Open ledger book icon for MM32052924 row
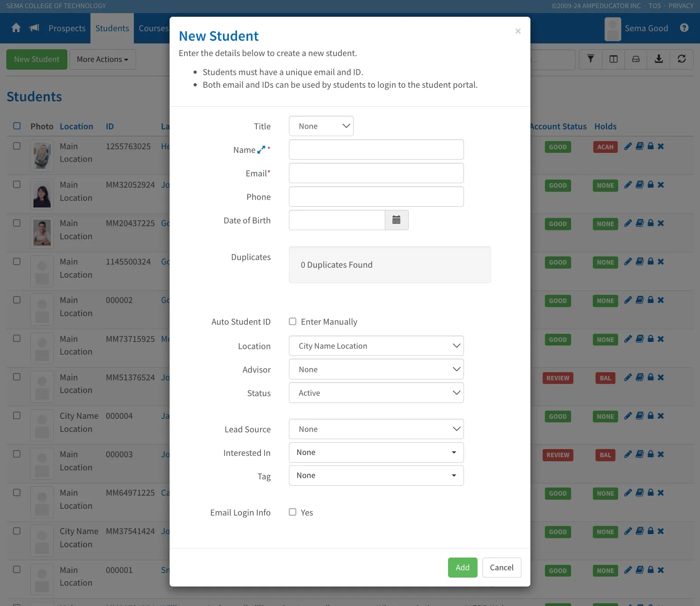700x606 pixels. pyautogui.click(x=640, y=185)
